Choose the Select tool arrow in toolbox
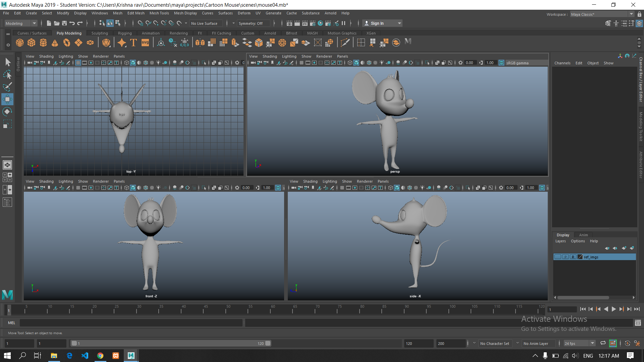This screenshot has width=644, height=362. pyautogui.click(x=7, y=62)
